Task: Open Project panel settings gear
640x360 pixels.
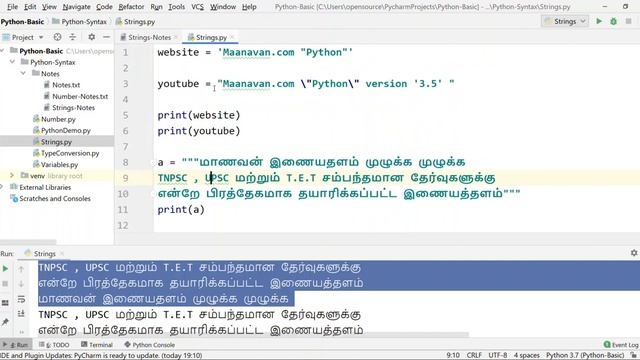Action: coord(91,37)
